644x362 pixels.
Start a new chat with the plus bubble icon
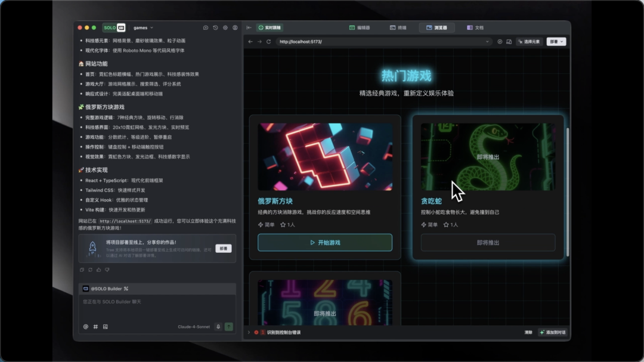[x=206, y=27]
